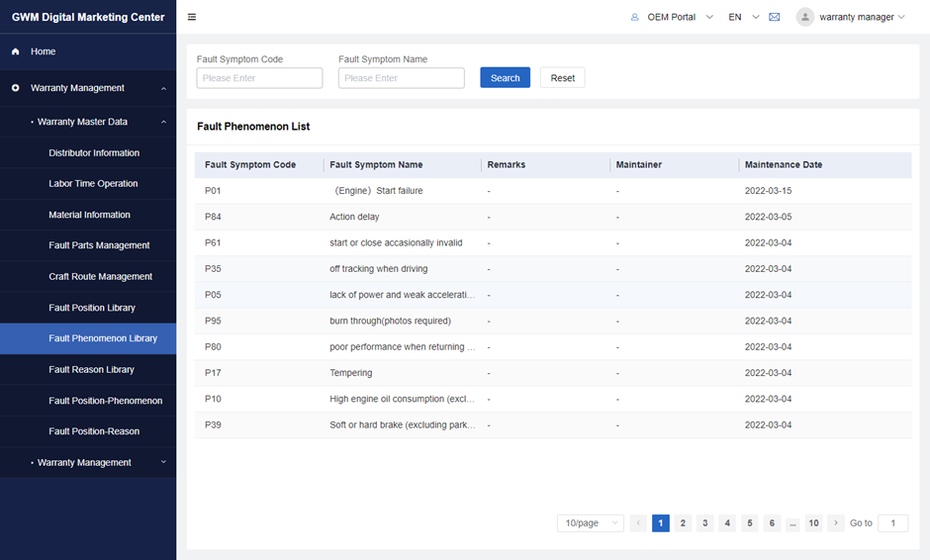Select 'off tracking when driving' cell
Image resolution: width=930 pixels, height=560 pixels.
(x=378, y=269)
